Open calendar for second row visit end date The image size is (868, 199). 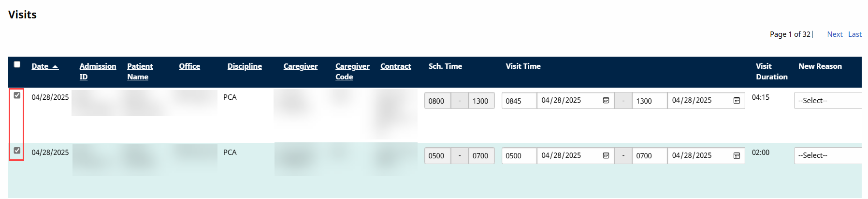pyautogui.click(x=737, y=155)
